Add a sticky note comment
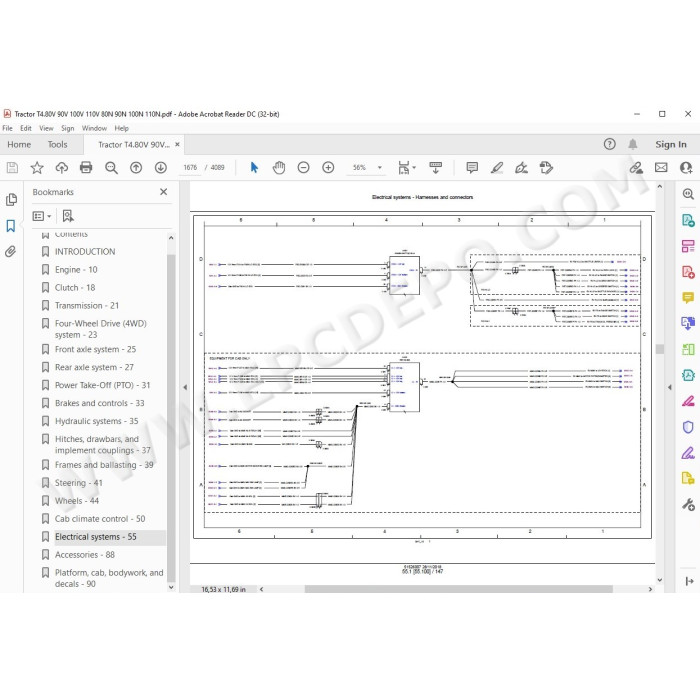The height and width of the screenshot is (700, 700). [472, 168]
